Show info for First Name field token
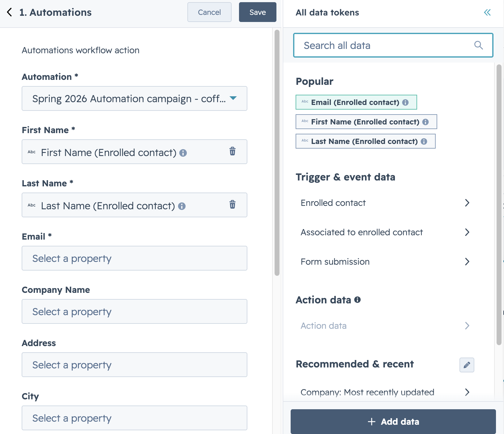Viewport: 504px width, 434px height. point(183,153)
